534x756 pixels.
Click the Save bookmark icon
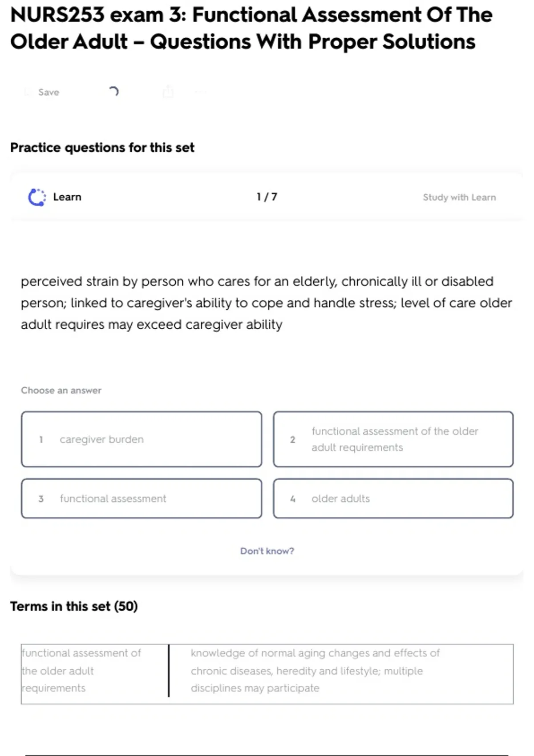(x=28, y=92)
